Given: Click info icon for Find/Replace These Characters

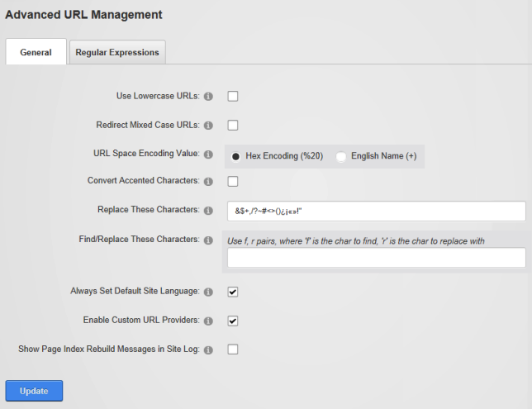Looking at the screenshot, I should click(x=208, y=240).
